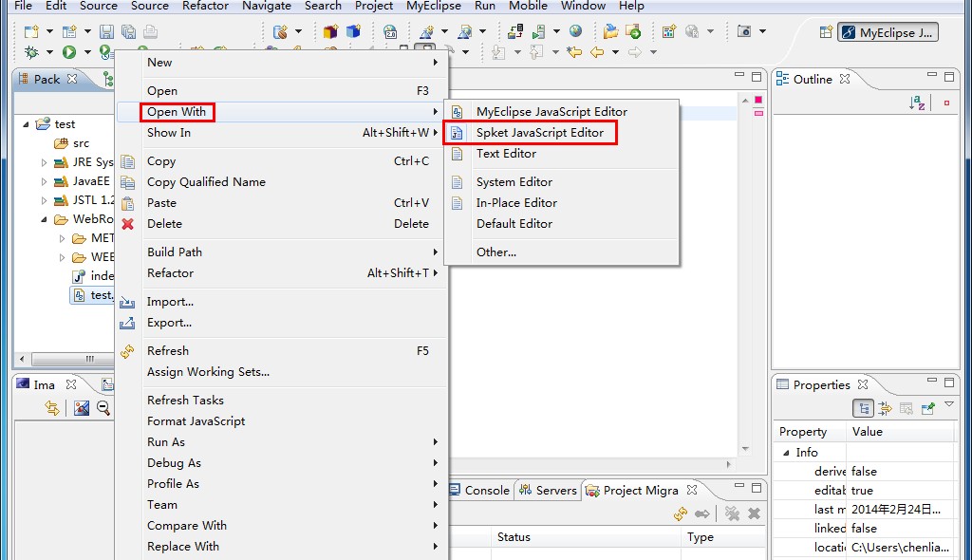The width and height of the screenshot is (972, 560).
Task: Open the MyEclipse menu
Action: pyautogui.click(x=433, y=6)
